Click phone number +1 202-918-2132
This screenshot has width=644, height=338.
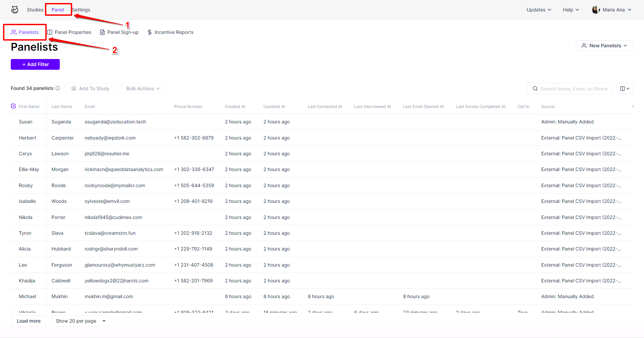tap(193, 233)
